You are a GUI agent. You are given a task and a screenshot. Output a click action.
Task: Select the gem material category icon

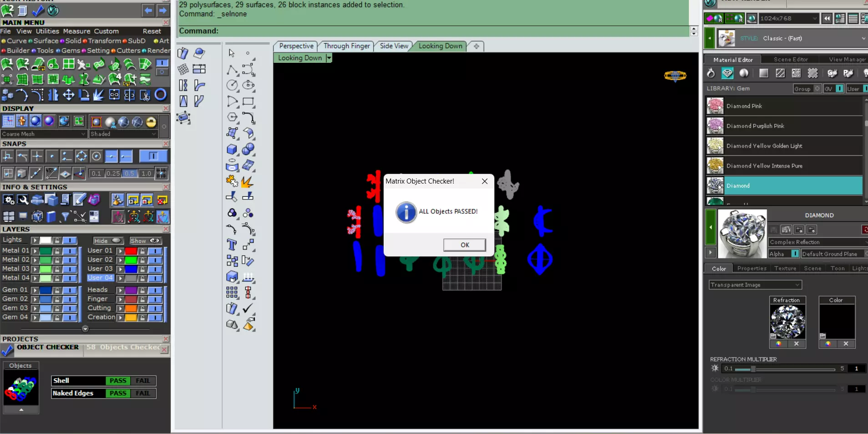pyautogui.click(x=727, y=73)
